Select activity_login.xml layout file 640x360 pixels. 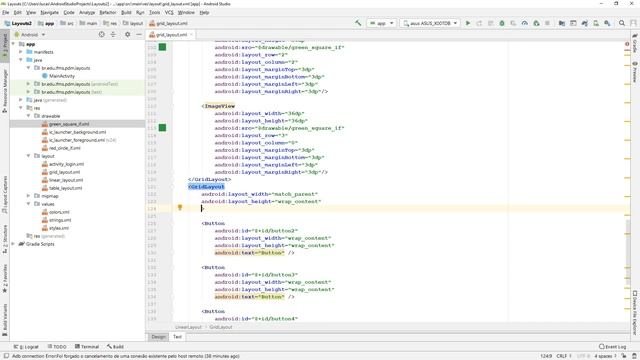(66, 164)
